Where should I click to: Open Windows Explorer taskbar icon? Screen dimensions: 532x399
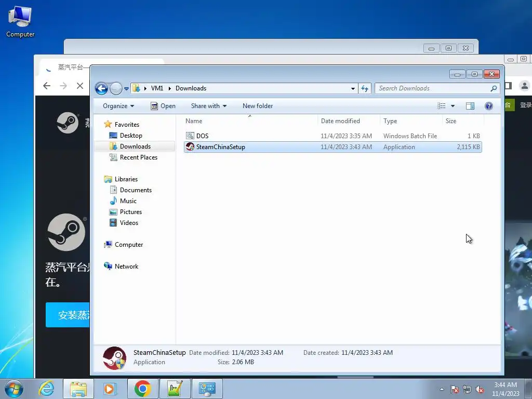(78, 389)
